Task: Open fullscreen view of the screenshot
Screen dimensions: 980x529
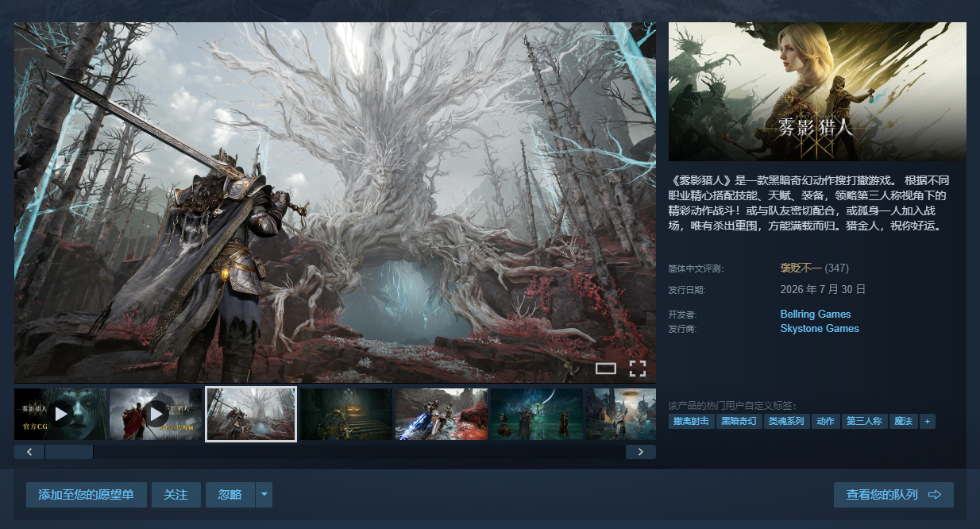Action: click(x=638, y=368)
